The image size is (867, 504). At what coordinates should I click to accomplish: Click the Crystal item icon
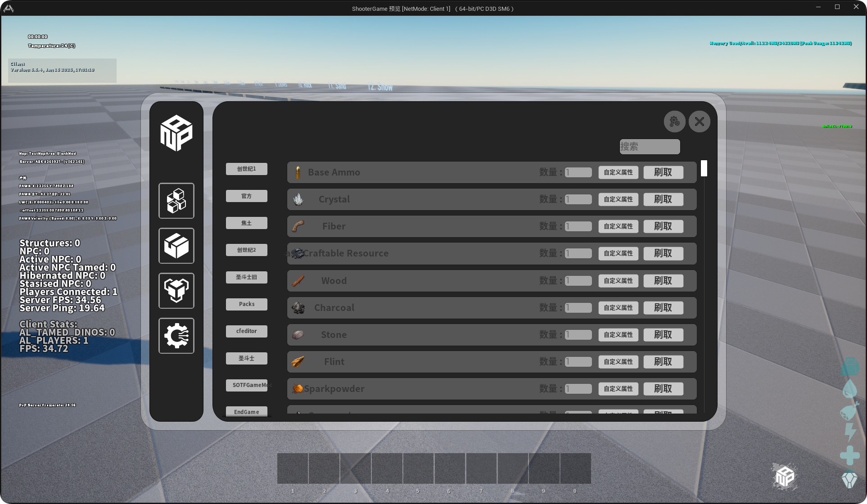tap(298, 199)
